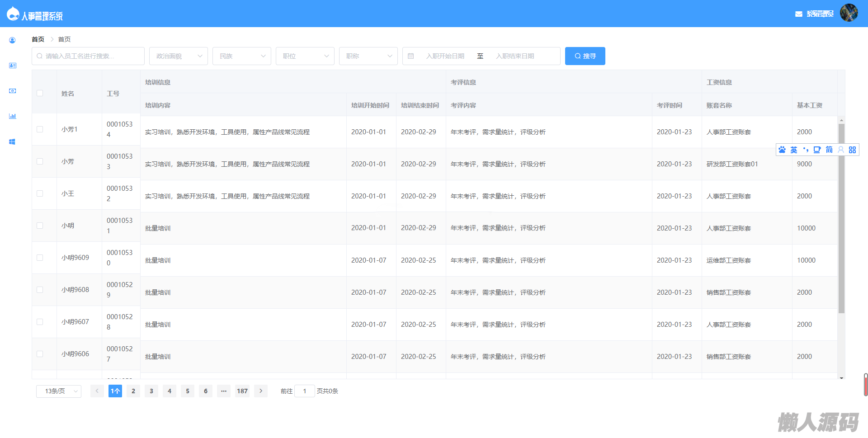This screenshot has height=438, width=868.
Task: Click the ID card sidebar icon
Action: [x=12, y=66]
